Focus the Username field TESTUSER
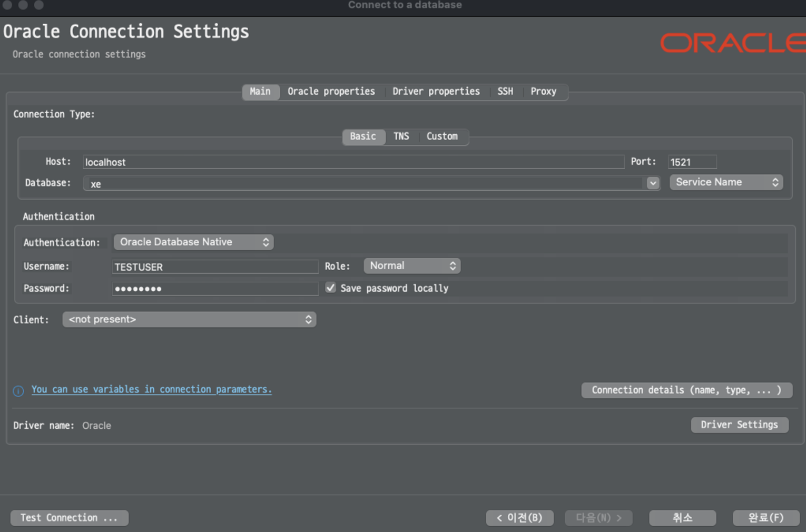 coord(215,267)
